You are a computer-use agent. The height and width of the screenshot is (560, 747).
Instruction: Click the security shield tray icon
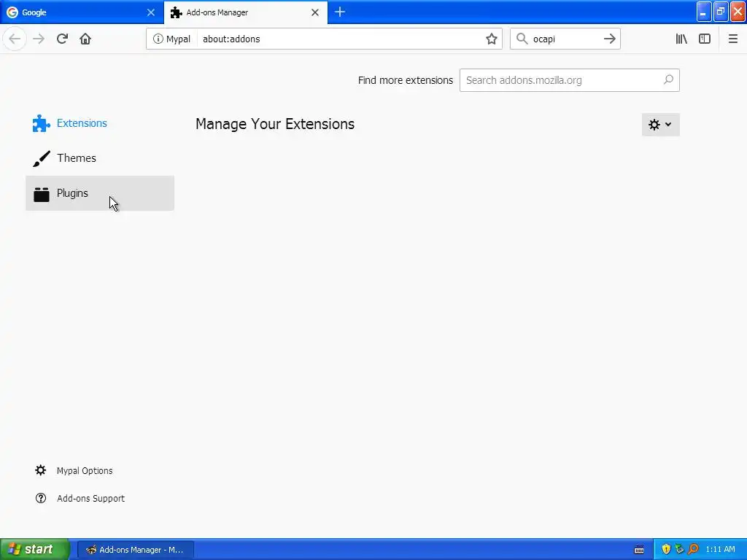pyautogui.click(x=666, y=550)
